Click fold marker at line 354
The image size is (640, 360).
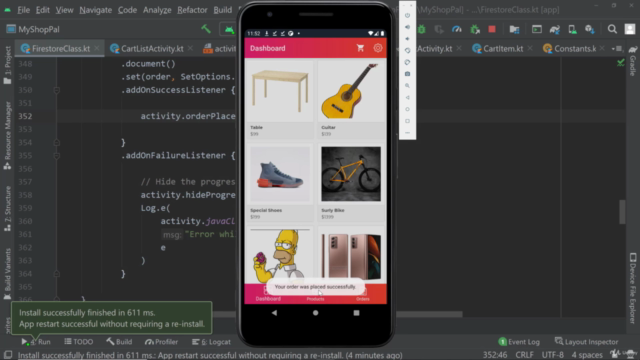(57, 142)
